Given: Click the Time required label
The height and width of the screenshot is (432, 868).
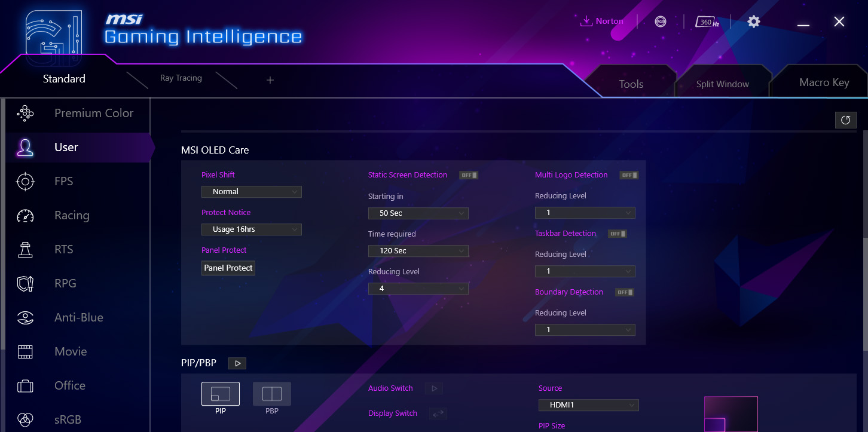Looking at the screenshot, I should 392,234.
